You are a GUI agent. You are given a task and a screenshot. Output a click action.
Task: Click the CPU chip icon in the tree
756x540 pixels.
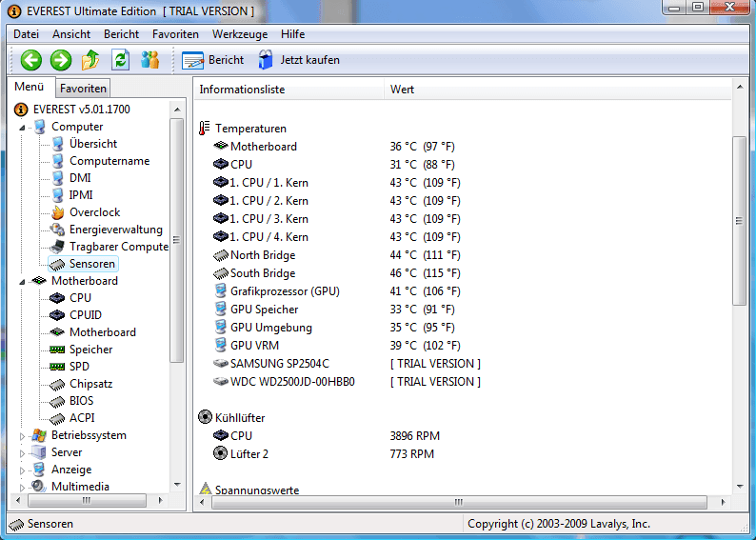click(57, 298)
